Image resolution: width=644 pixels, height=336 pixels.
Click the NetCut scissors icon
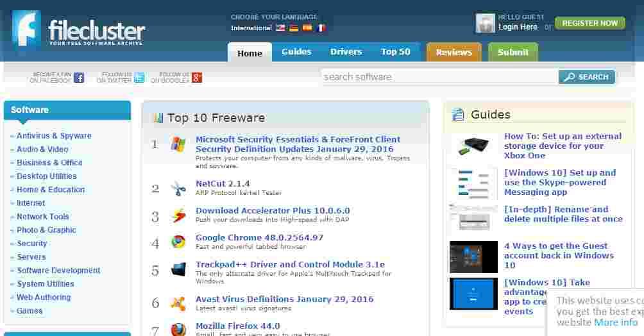178,189
